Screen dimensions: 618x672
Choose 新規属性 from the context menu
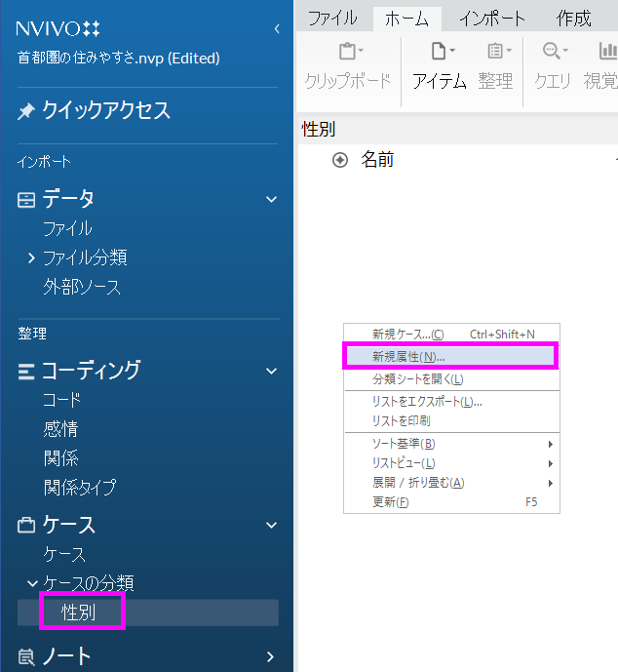tap(408, 356)
